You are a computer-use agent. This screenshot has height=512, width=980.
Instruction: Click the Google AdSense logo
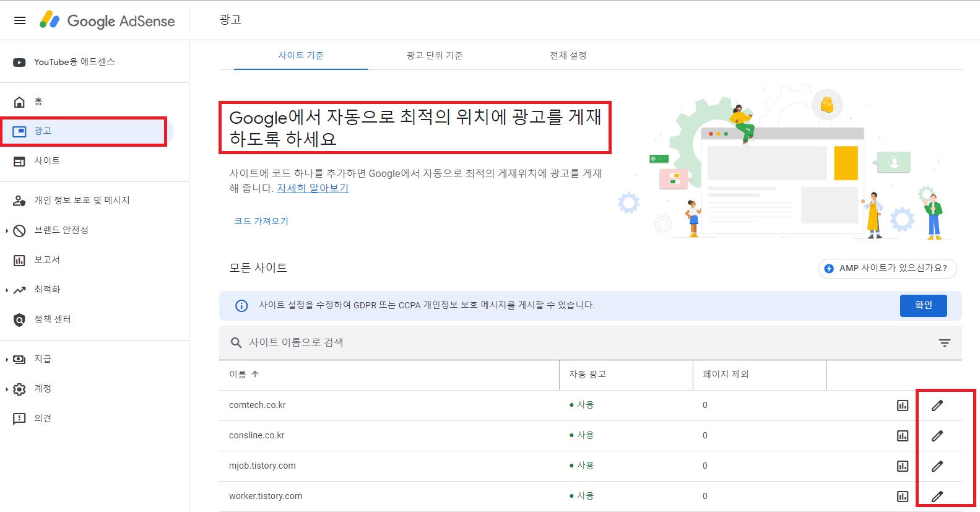(x=107, y=20)
